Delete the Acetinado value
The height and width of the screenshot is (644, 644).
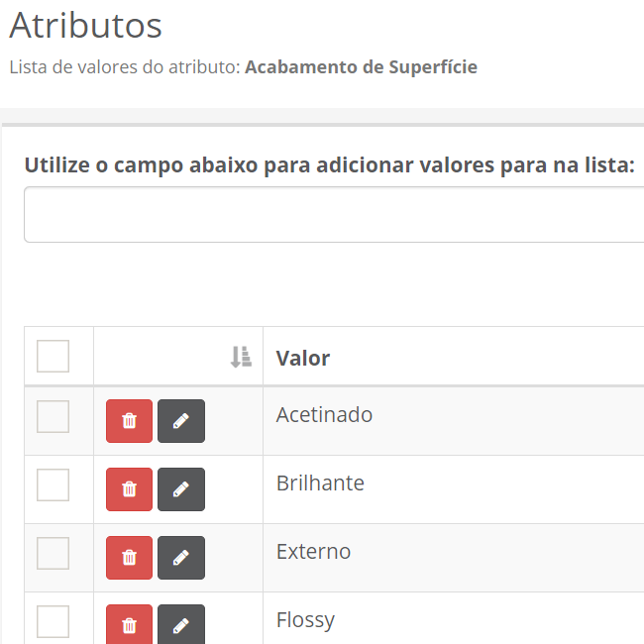pos(129,421)
